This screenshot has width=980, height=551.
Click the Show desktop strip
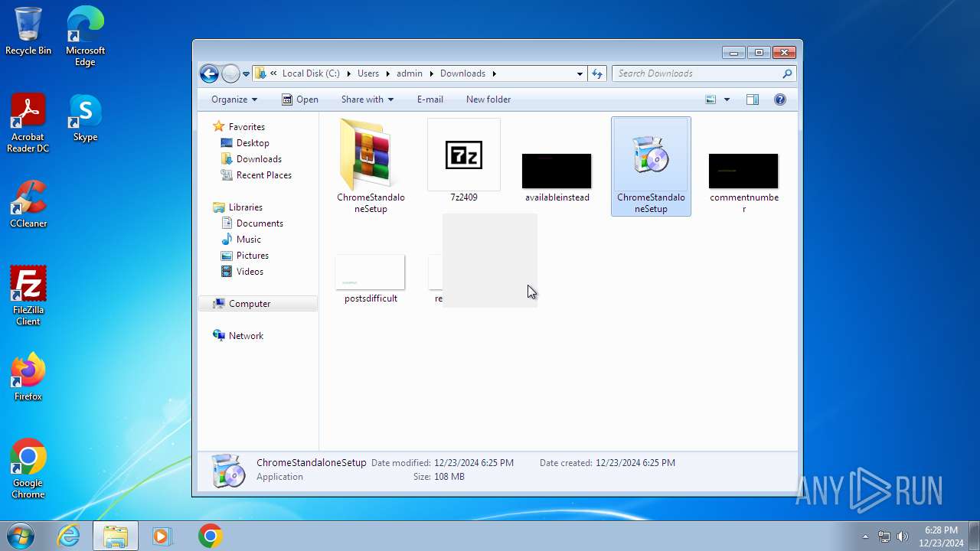click(x=975, y=536)
